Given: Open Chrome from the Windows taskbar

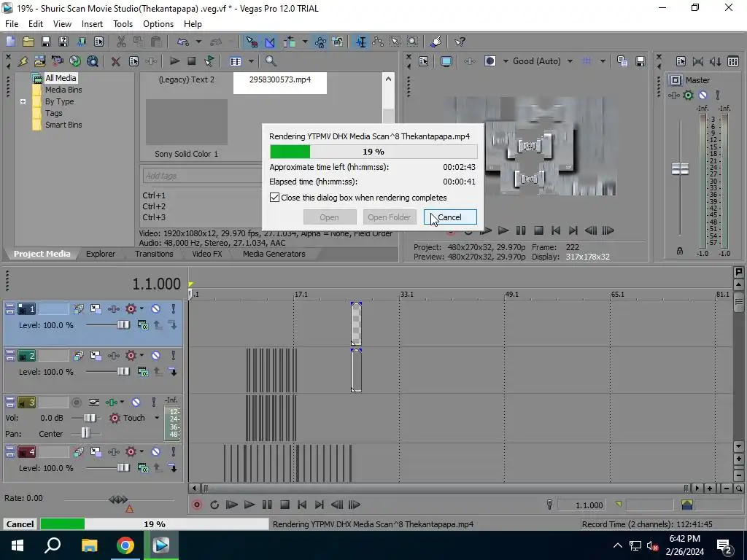Looking at the screenshot, I should 125,545.
